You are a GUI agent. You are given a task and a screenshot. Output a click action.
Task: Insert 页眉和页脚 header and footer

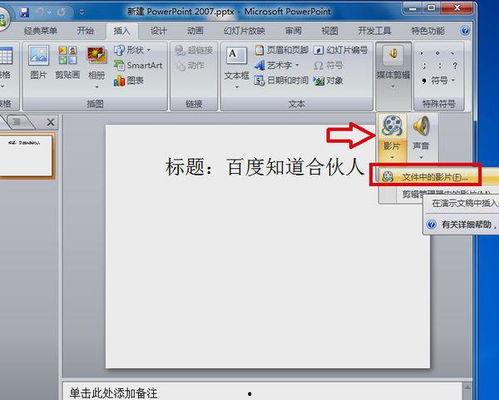tap(282, 50)
